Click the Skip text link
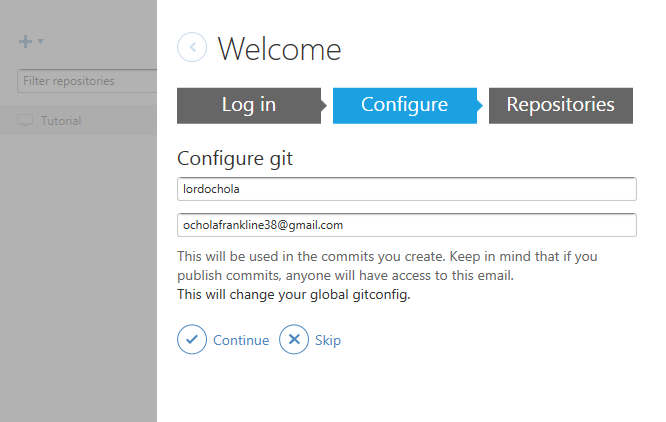 [328, 340]
